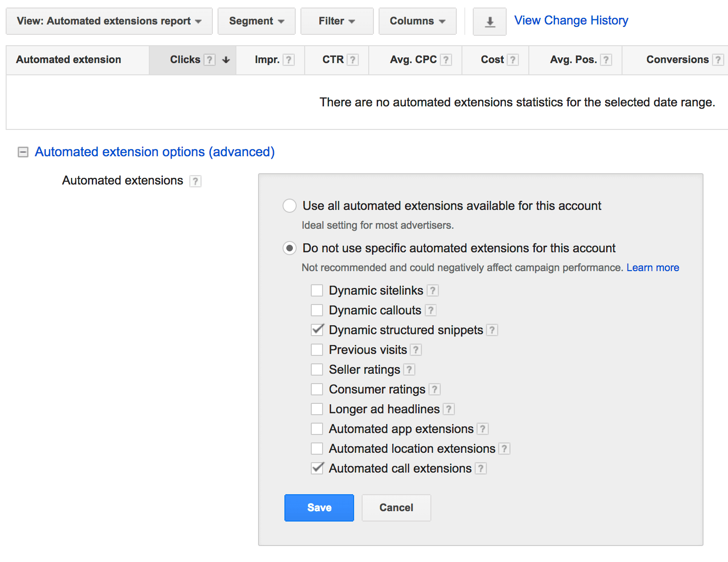Viewport: 728px width, 562px height.
Task: Open the Columns dropdown
Action: (417, 21)
